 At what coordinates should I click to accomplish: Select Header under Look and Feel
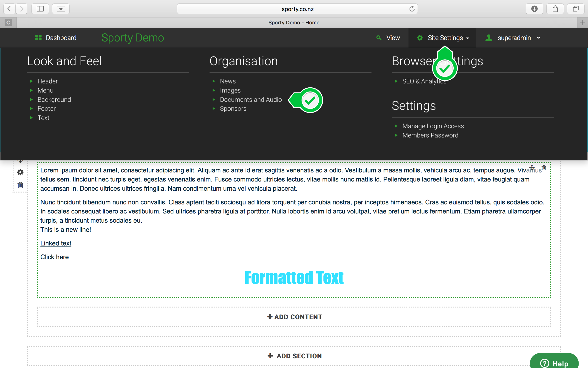pos(48,81)
